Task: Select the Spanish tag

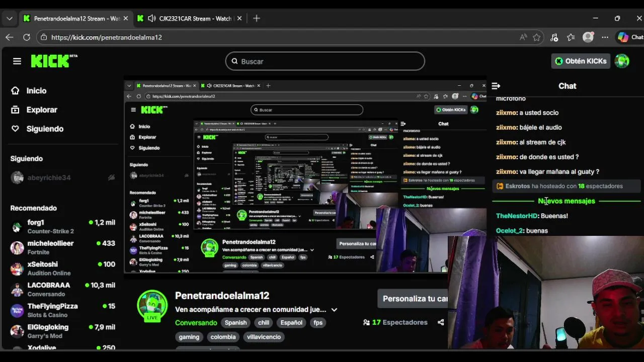Action: [x=235, y=323]
